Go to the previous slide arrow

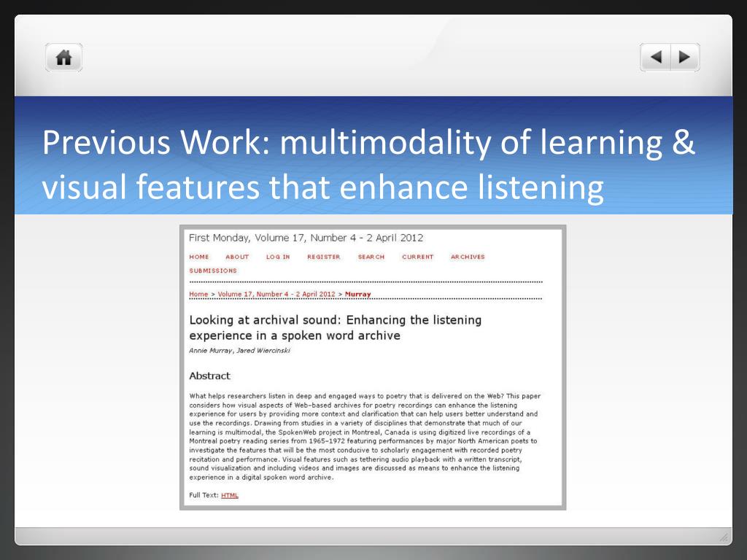(656, 58)
